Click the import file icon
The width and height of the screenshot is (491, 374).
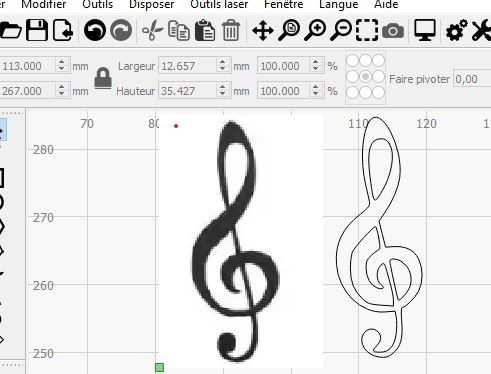coord(63,30)
